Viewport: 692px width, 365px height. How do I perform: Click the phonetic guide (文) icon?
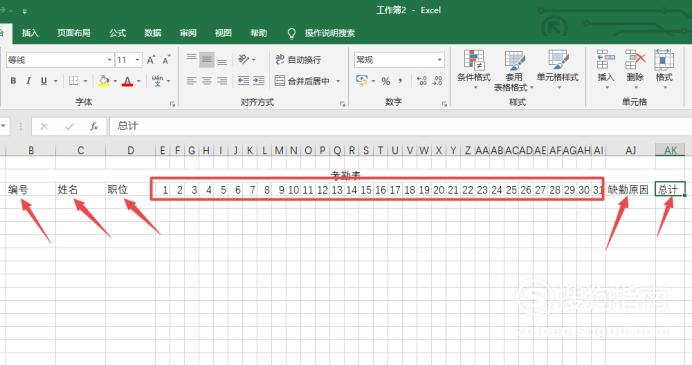pos(157,81)
